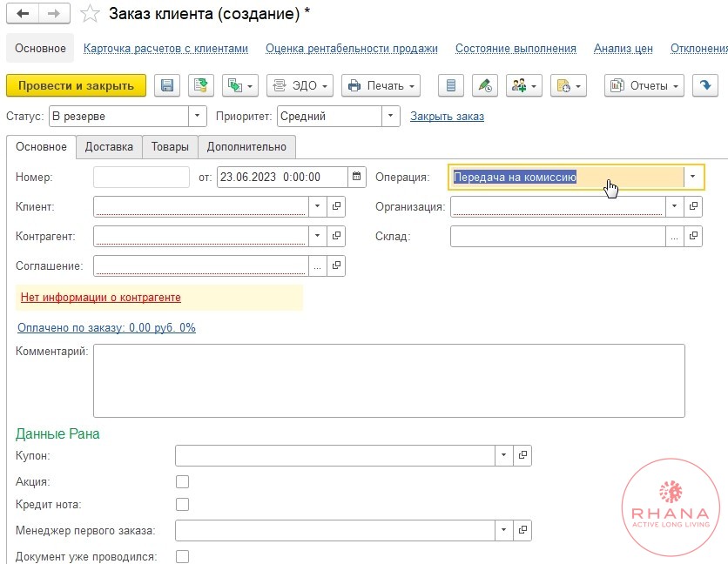Post document with green sheet icon
This screenshot has width=728, height=564.
(x=201, y=85)
